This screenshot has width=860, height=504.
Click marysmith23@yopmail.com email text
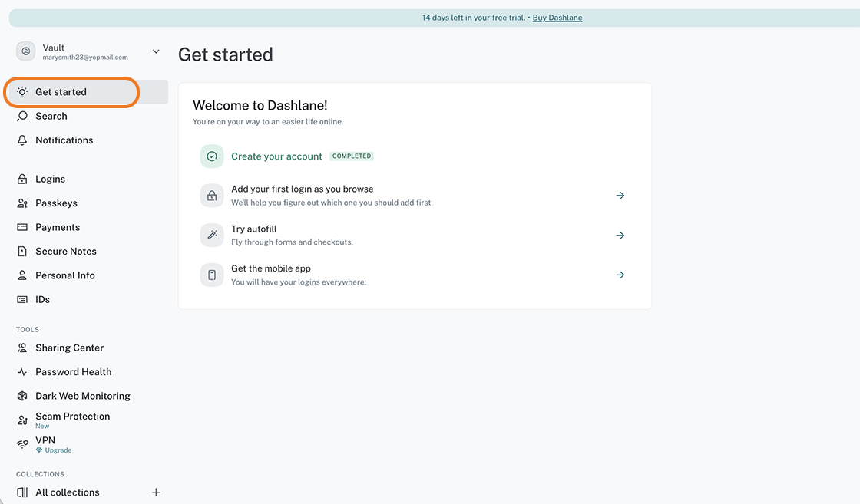[x=85, y=58]
